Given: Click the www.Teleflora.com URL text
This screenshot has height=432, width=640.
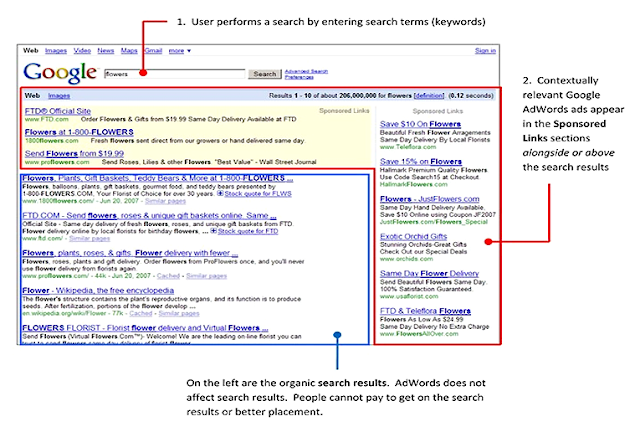Looking at the screenshot, I should (408, 147).
